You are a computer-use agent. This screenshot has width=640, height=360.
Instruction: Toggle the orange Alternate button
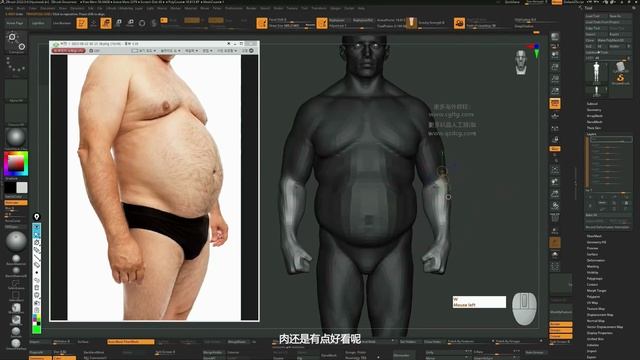[16, 202]
